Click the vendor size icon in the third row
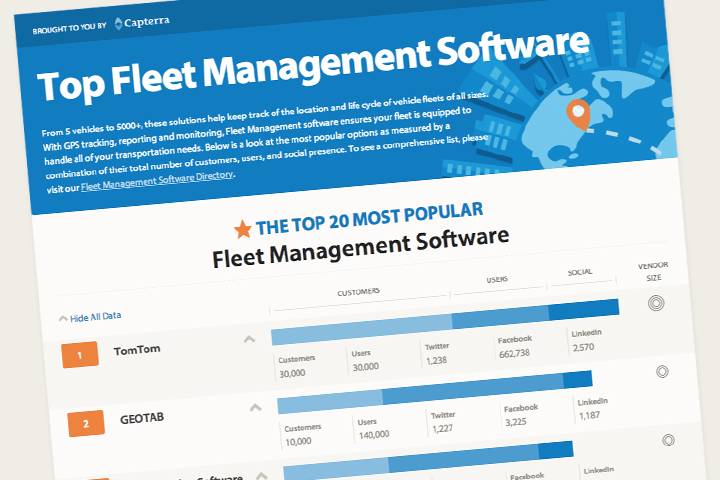 (x=668, y=440)
